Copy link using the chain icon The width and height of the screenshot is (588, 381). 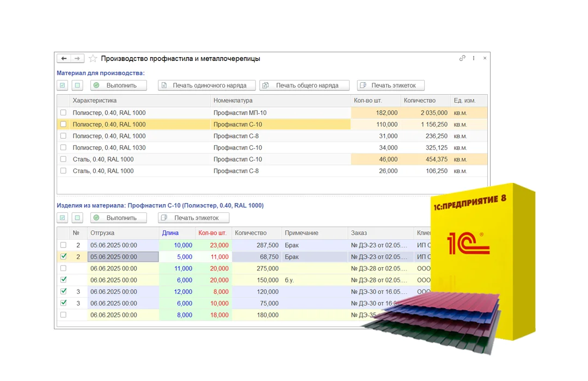pos(462,58)
